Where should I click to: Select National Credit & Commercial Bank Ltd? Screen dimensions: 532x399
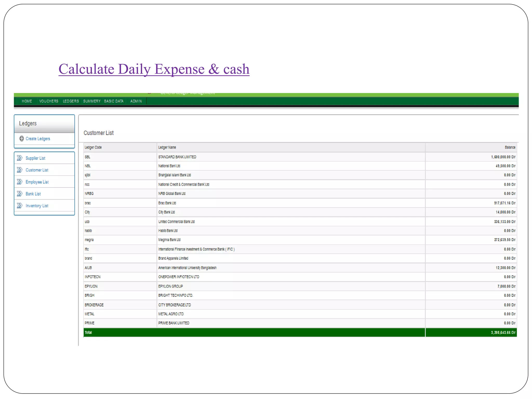184,184
